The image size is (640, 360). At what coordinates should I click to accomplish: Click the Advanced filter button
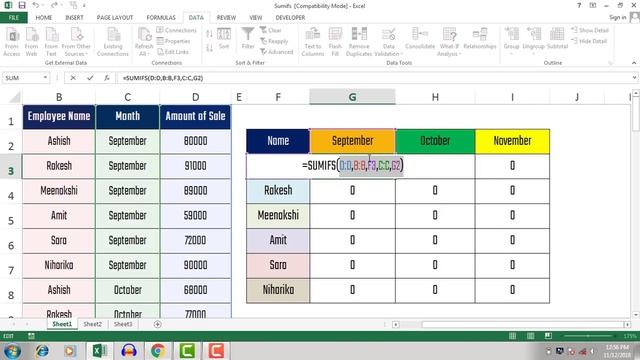point(277,52)
